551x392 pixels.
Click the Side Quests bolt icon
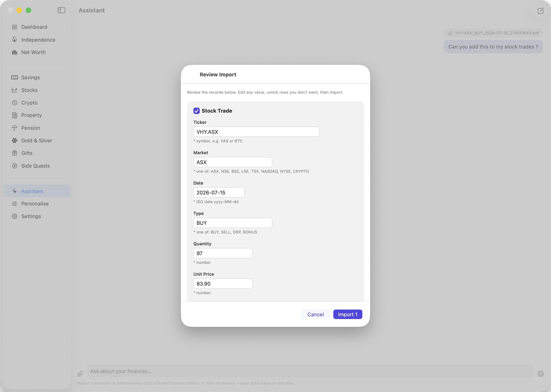(x=14, y=166)
